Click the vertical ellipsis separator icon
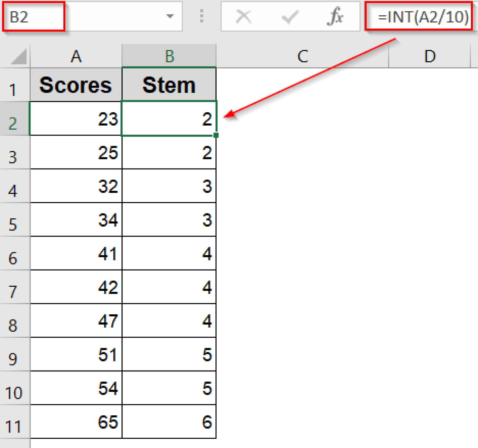This screenshot has width=478, height=448. tap(201, 17)
